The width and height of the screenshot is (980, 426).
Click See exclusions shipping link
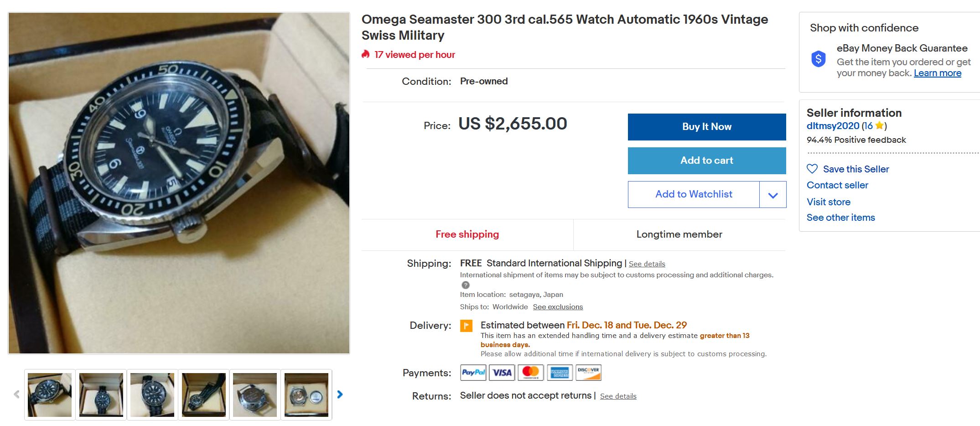tap(558, 307)
